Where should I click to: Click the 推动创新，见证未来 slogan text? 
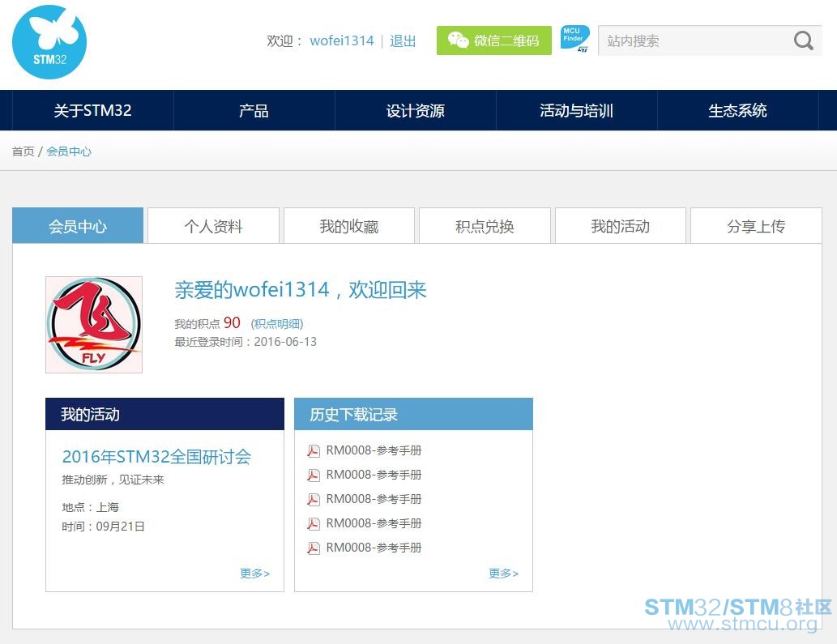click(x=113, y=480)
